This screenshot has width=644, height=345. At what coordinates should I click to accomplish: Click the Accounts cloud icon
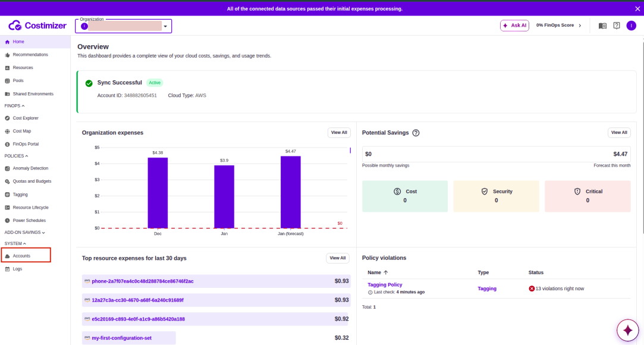tap(7, 256)
